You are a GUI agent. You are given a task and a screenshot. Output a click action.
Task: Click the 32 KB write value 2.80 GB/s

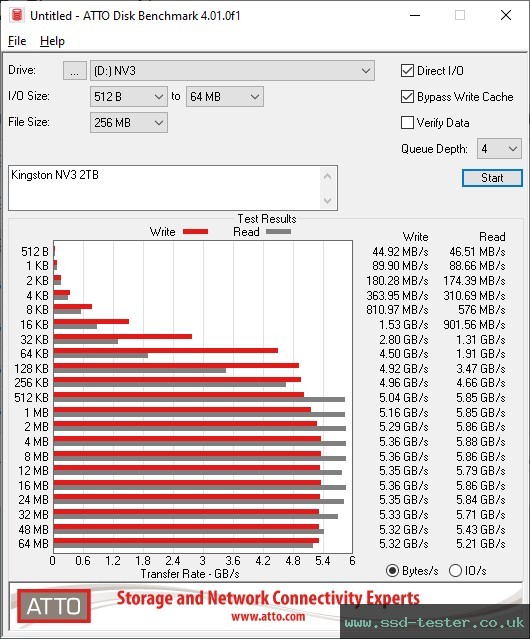click(x=404, y=339)
